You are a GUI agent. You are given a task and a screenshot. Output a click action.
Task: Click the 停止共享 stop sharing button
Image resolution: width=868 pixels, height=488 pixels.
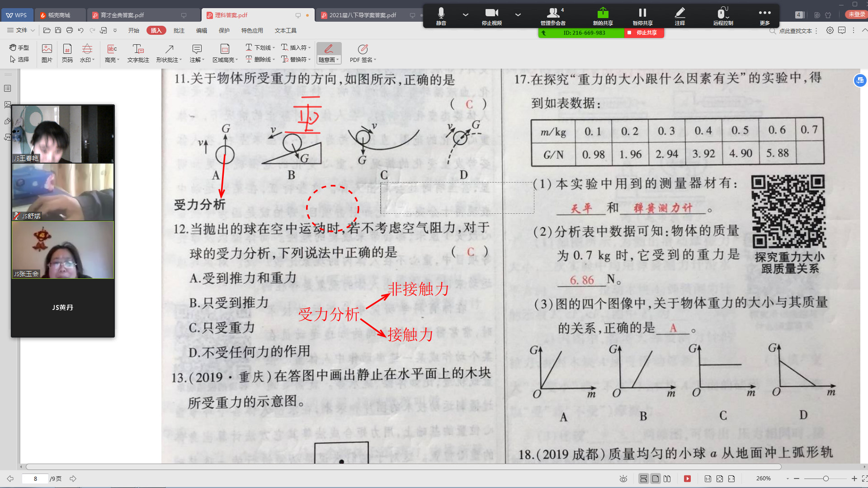(x=644, y=33)
